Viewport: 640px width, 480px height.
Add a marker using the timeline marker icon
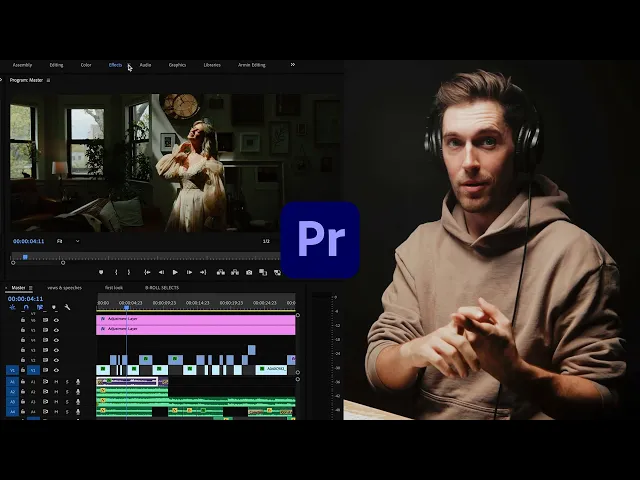pyautogui.click(x=54, y=307)
